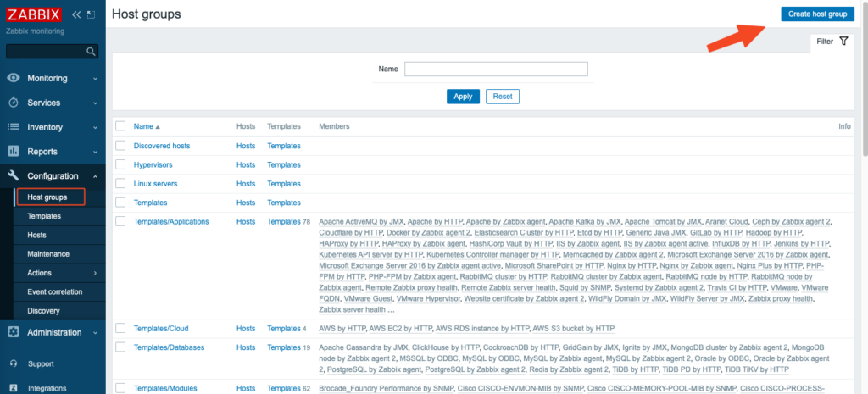This screenshot has width=868, height=394.
Task: Check the Templates/Modules row checkbox
Action: 120,388
